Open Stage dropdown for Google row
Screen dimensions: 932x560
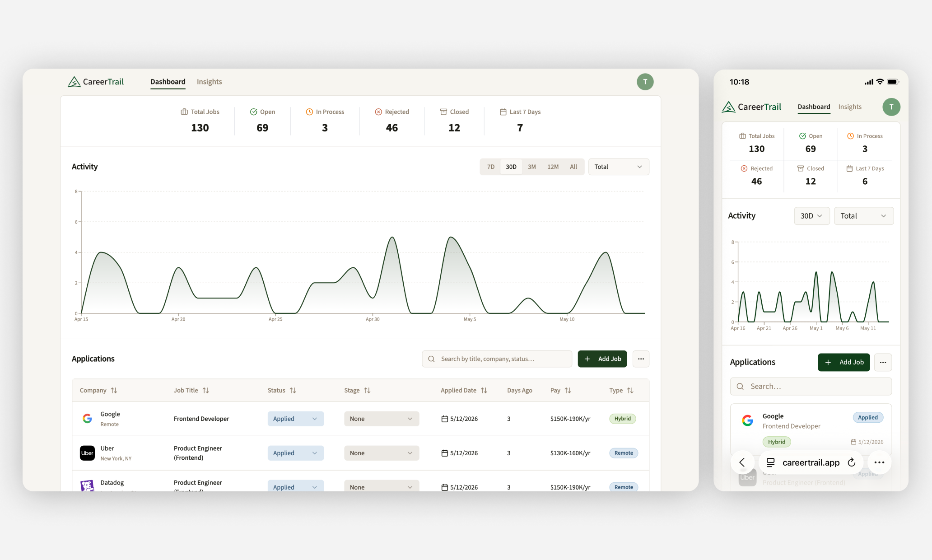tap(382, 419)
